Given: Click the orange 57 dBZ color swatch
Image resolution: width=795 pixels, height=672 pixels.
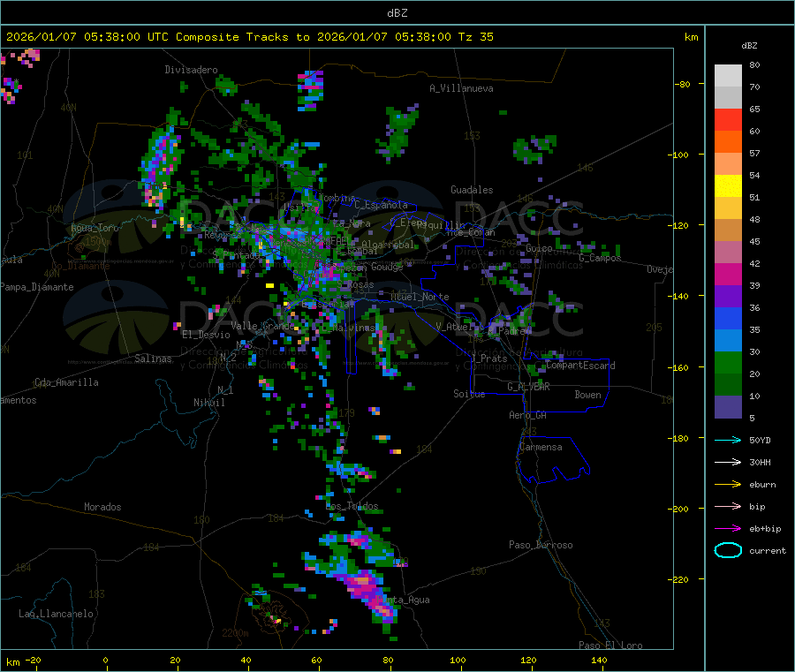Looking at the screenshot, I should (x=728, y=142).
